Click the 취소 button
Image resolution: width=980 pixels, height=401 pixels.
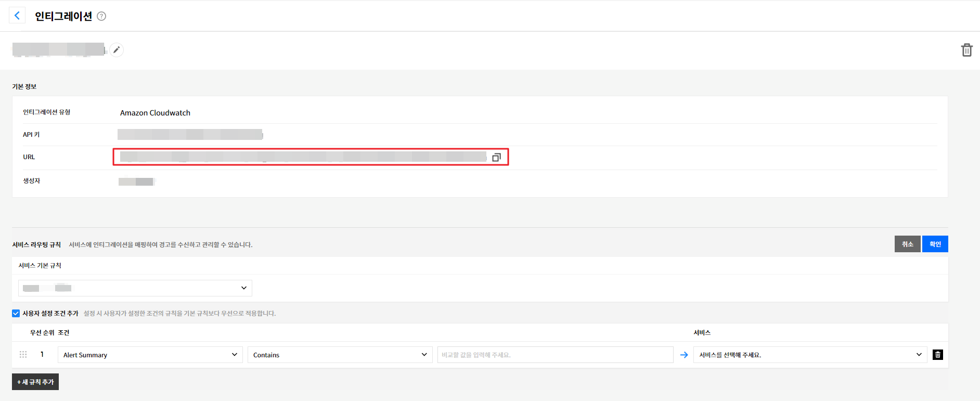907,244
